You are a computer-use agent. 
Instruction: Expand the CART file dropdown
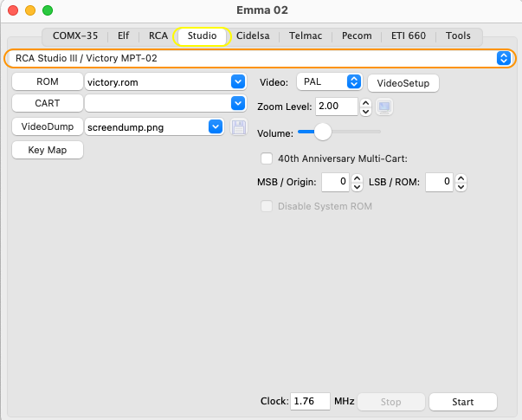238,104
